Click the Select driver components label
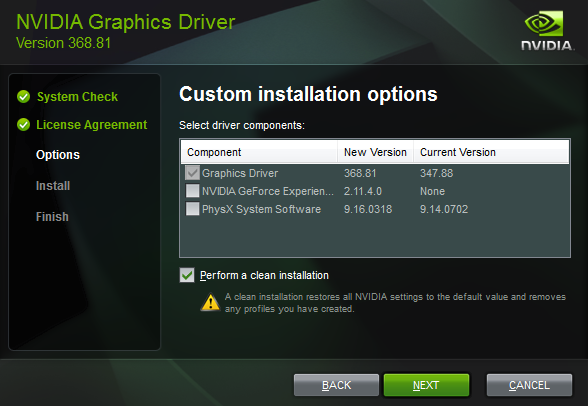 (242, 125)
